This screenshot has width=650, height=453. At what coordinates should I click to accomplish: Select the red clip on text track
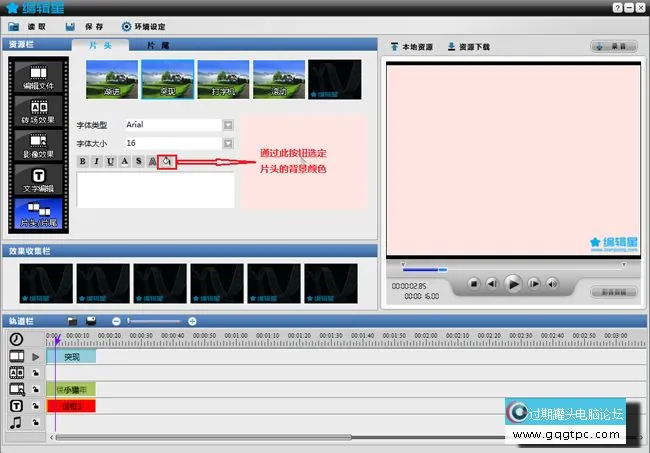pos(71,406)
